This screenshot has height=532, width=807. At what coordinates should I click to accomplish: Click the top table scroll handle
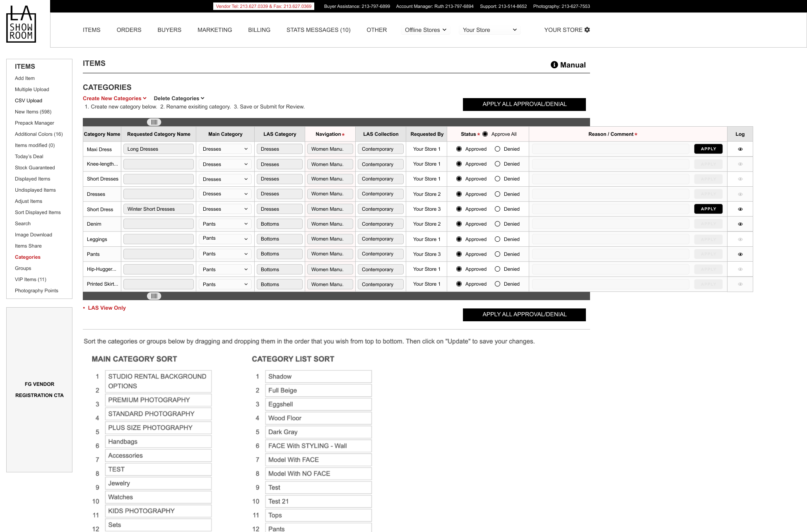coord(154,122)
